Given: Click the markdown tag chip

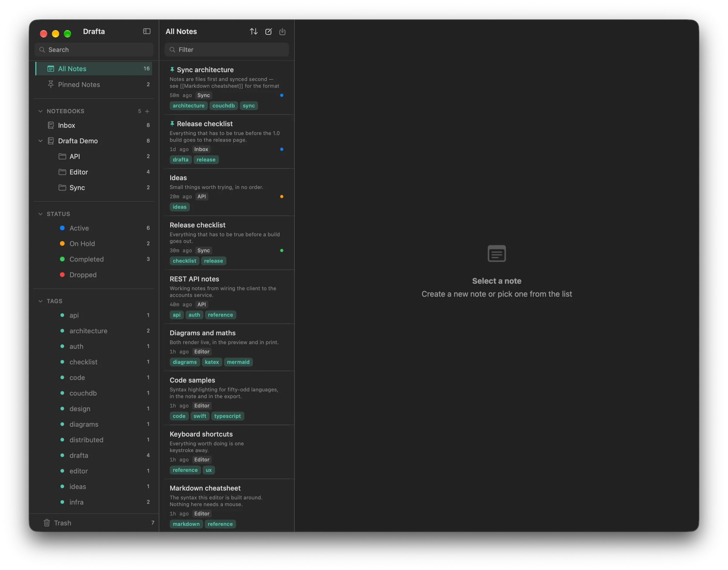Looking at the screenshot, I should [x=186, y=524].
